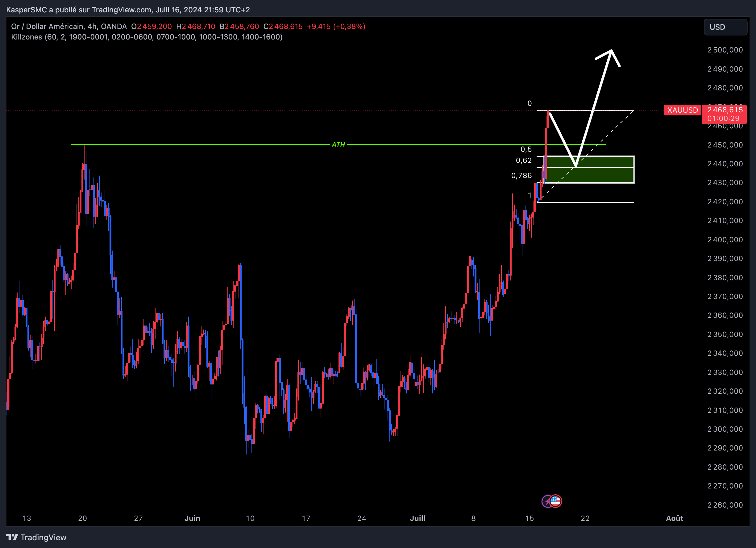Image resolution: width=756 pixels, height=548 pixels.
Task: Toggle the USD currency button top right
Action: 725,27
